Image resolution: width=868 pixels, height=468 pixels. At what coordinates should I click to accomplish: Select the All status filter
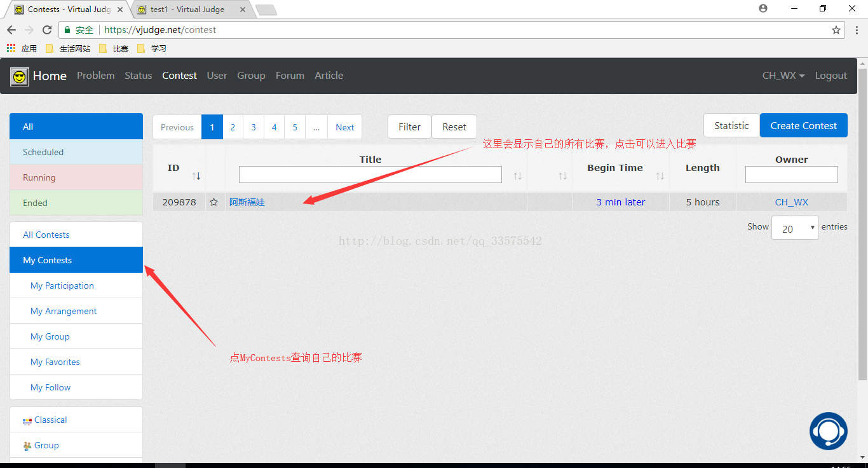(76, 127)
